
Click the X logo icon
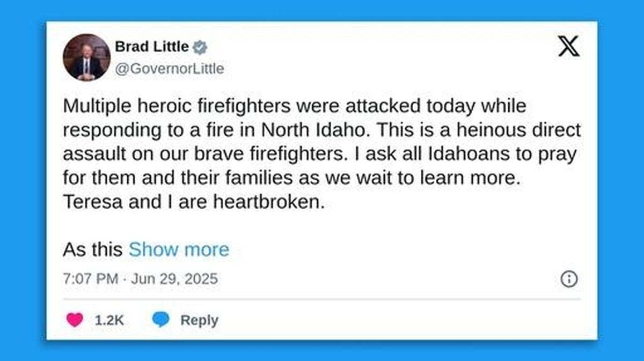click(x=568, y=47)
